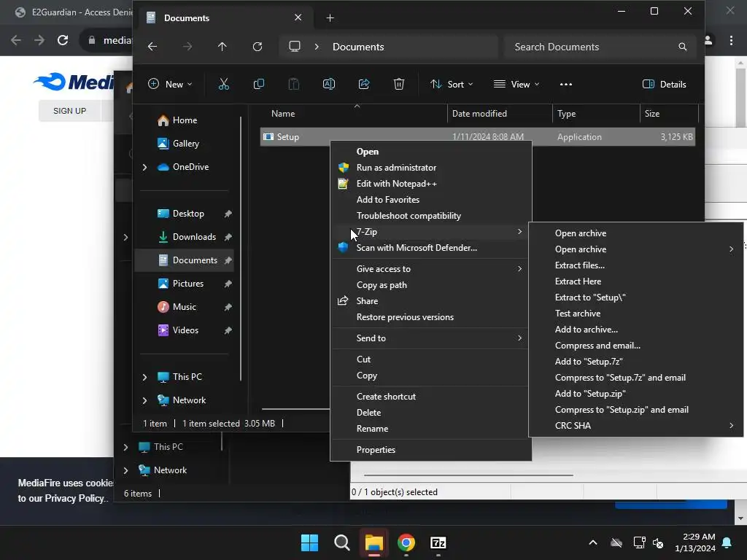
Task: Choose Edit with Notepad++
Action: click(x=430, y=184)
